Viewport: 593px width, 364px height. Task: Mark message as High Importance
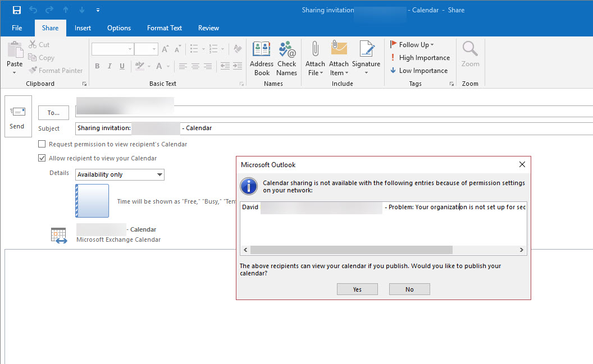pos(420,57)
